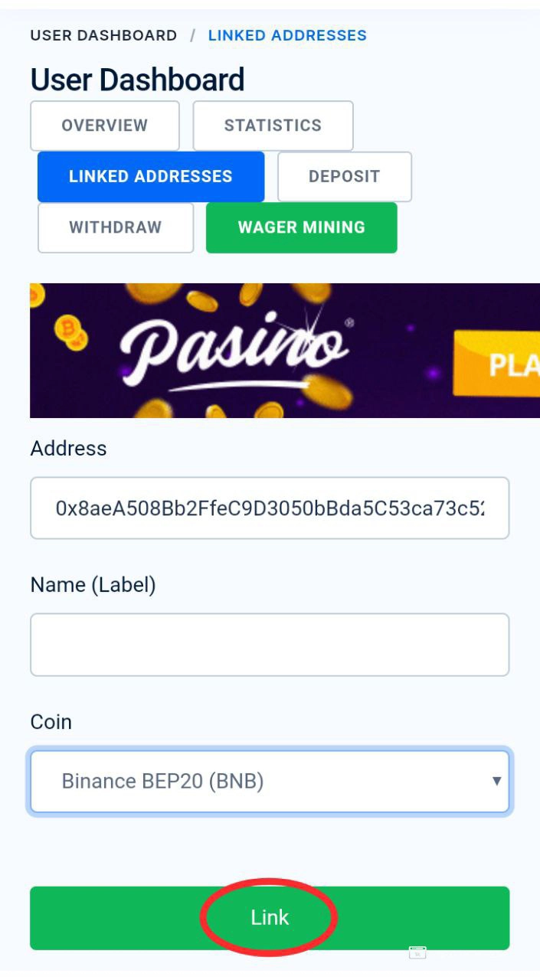The width and height of the screenshot is (540, 980).
Task: Click the Coin field label
Action: point(51,722)
